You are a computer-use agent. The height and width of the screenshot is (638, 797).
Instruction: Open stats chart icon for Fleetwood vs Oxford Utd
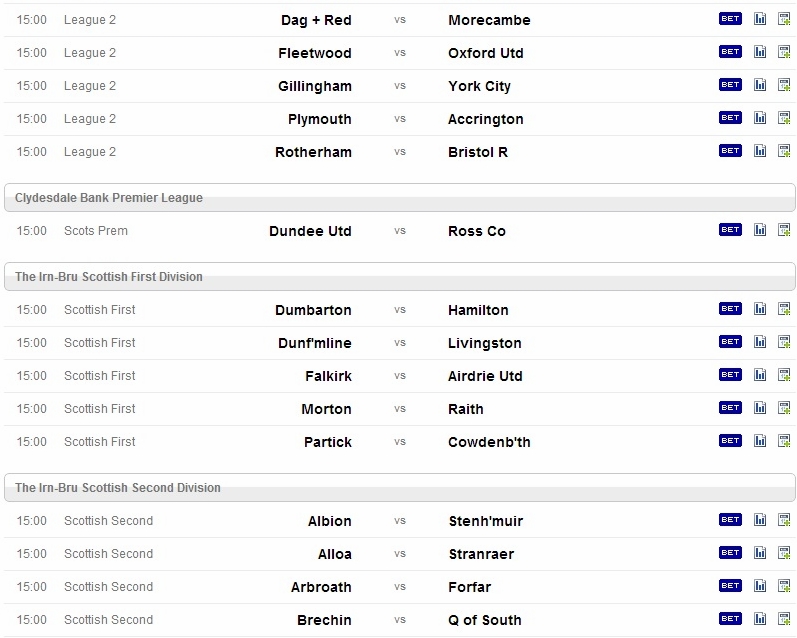[x=760, y=52]
